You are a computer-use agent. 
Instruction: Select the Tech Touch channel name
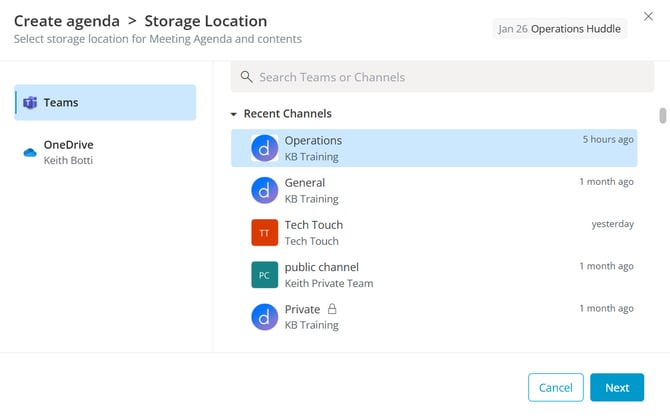313,225
